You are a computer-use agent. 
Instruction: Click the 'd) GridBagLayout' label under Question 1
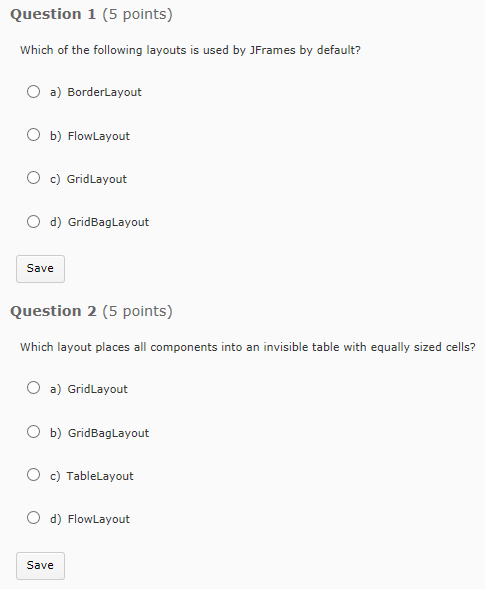[100, 222]
